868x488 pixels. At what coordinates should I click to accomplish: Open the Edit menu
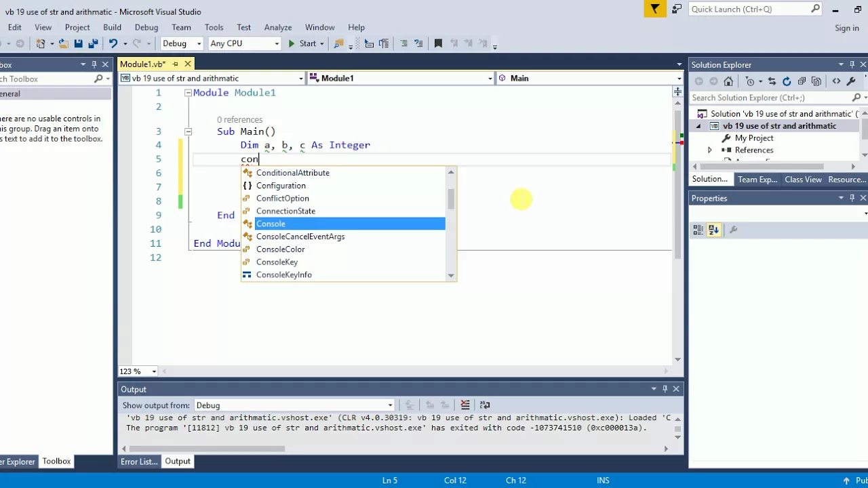point(15,27)
